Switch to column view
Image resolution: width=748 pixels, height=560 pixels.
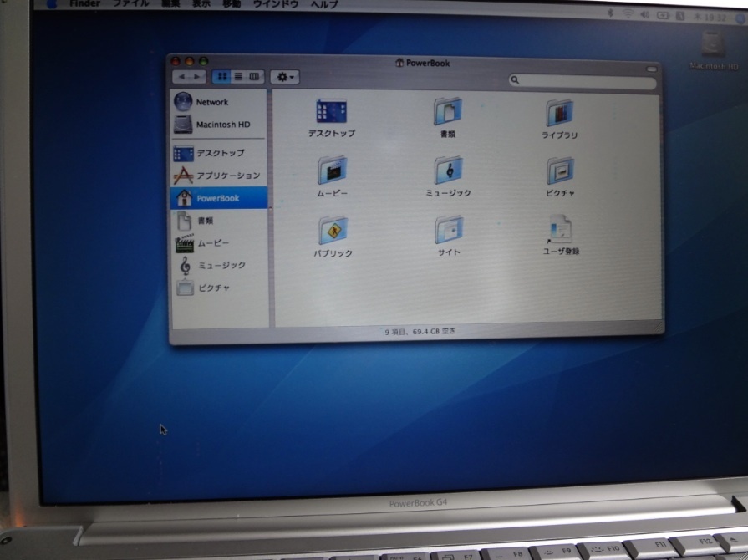tap(255, 77)
